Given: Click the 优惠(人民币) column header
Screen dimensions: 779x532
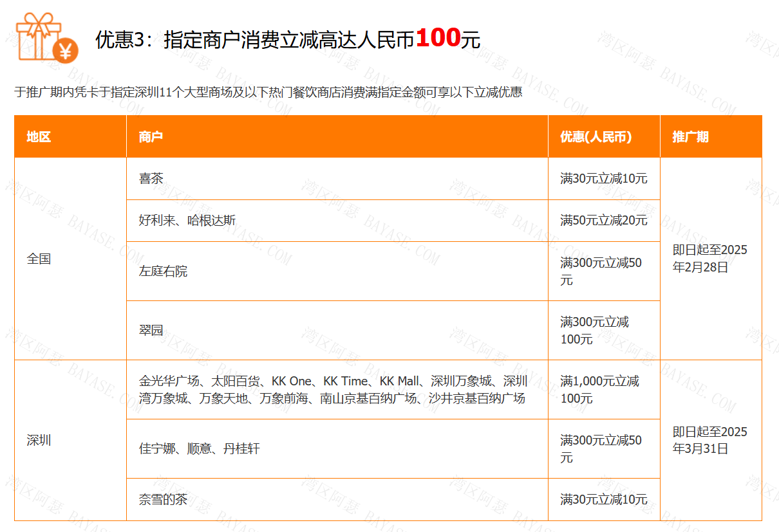Looking at the screenshot, I should pyautogui.click(x=604, y=136).
